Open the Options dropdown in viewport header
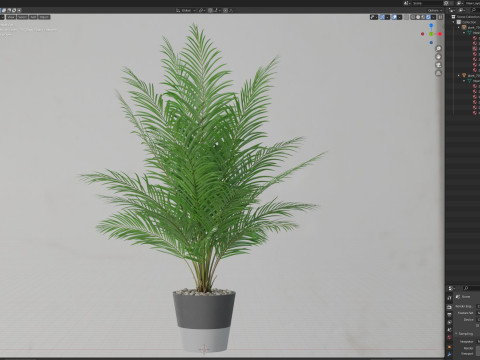Screen dimensions: 480x360 click(x=435, y=10)
